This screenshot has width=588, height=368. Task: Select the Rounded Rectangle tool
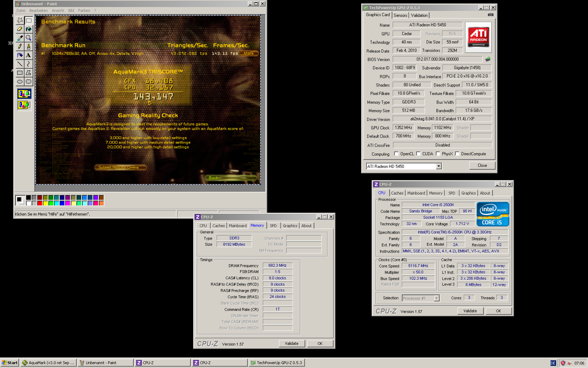coord(29,82)
